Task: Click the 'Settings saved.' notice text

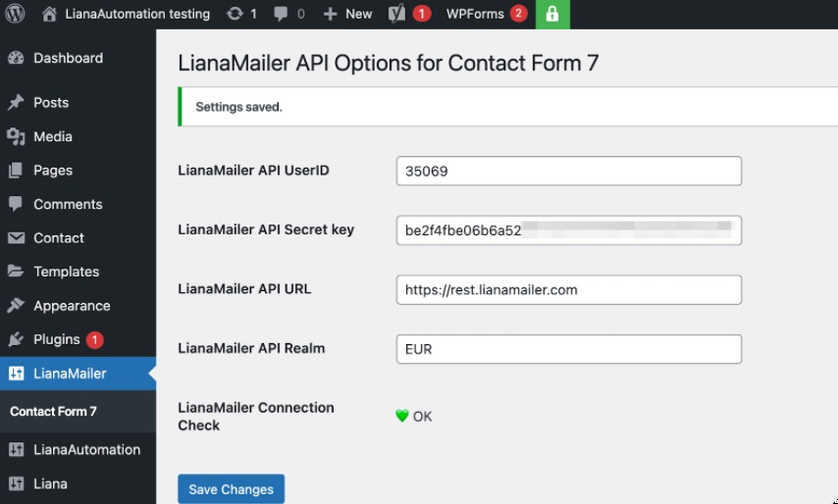Action: 238,107
